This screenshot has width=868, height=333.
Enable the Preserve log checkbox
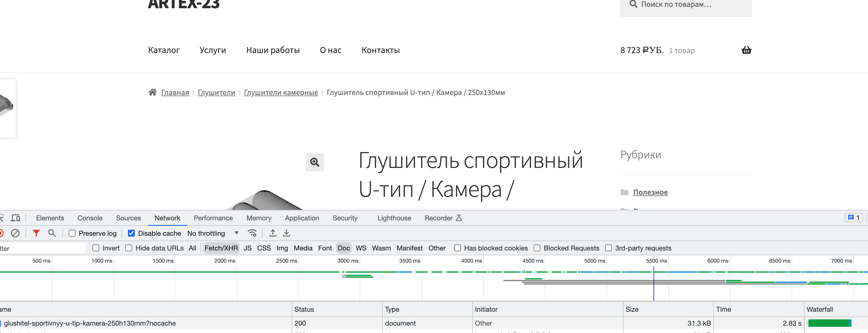click(x=72, y=233)
